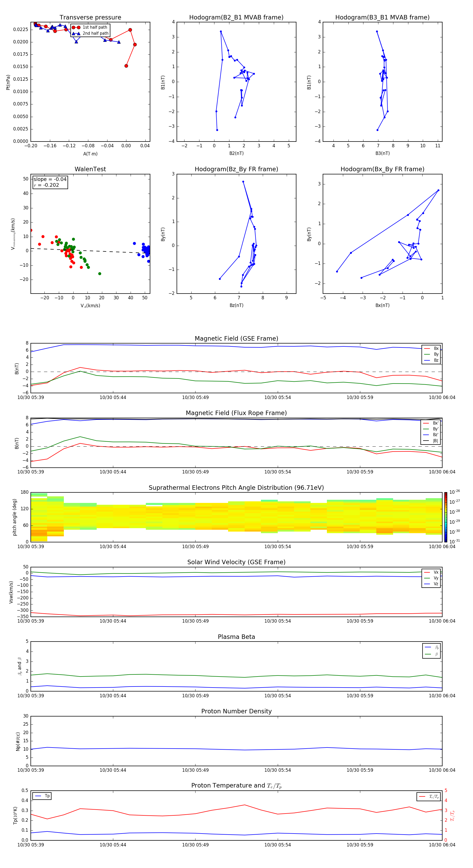Click the 'B2(nT)' axis label

(236, 153)
